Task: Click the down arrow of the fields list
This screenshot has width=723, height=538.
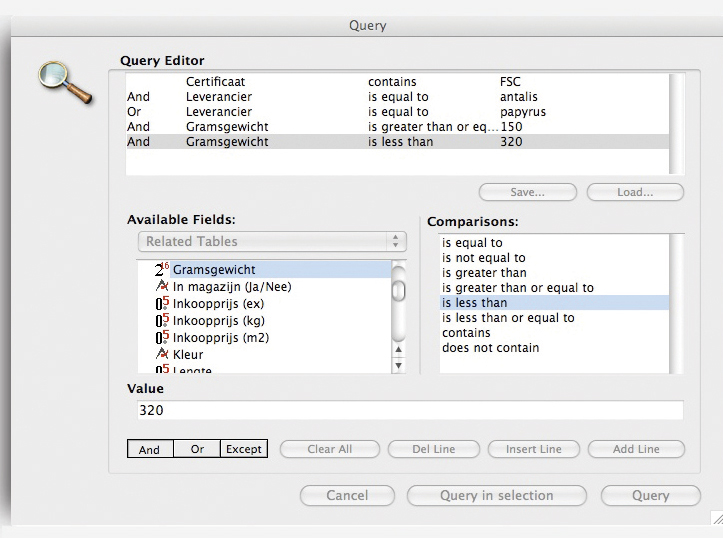Action: 399,366
